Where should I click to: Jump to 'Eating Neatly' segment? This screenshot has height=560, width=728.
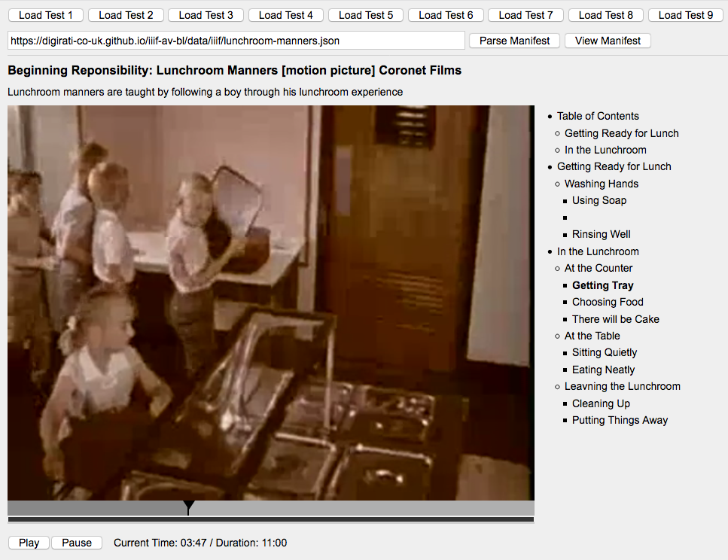[x=603, y=370]
